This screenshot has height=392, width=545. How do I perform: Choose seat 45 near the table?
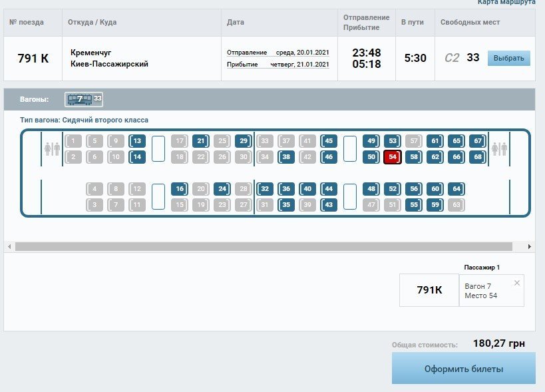(329, 141)
